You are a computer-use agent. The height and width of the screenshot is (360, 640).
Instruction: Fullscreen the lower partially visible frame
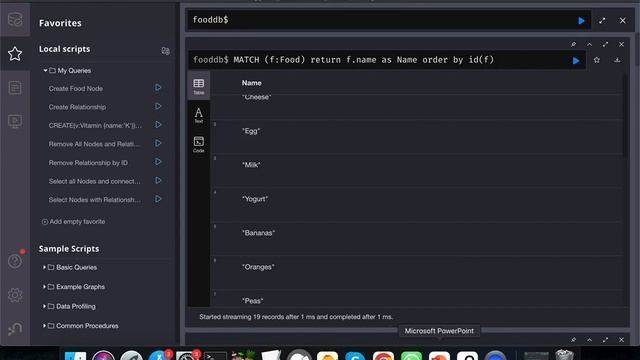[605, 340]
